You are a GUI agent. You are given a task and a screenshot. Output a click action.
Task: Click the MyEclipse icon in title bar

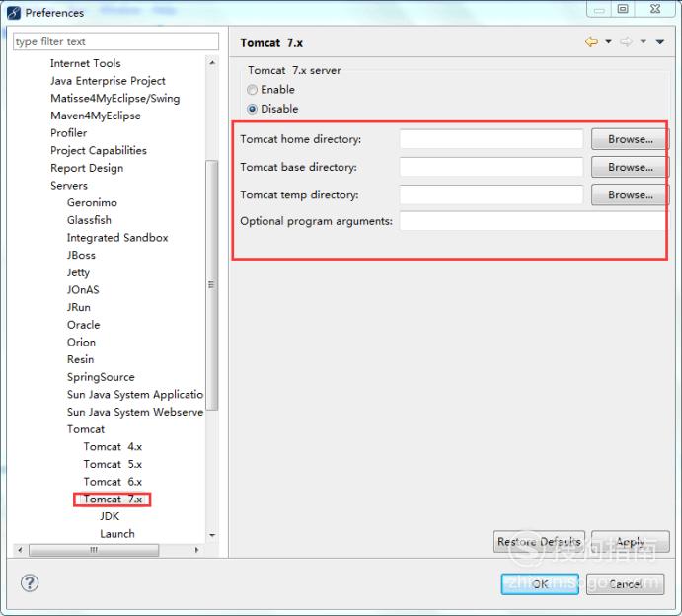point(14,13)
